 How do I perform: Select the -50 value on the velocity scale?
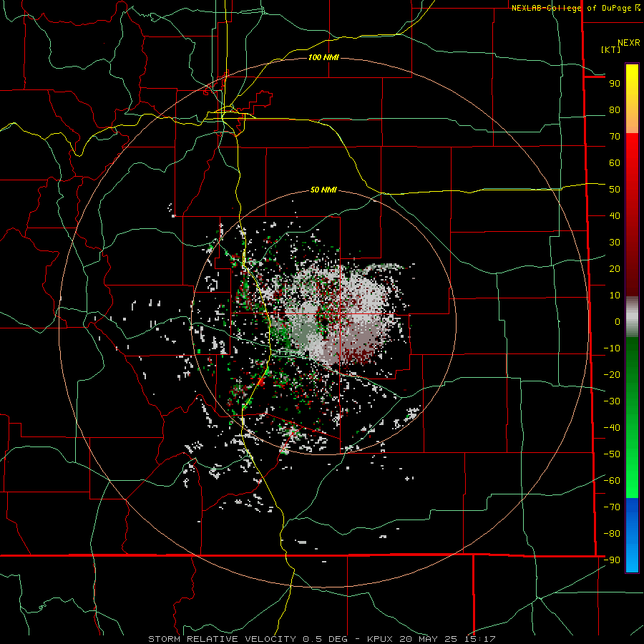tap(612, 454)
